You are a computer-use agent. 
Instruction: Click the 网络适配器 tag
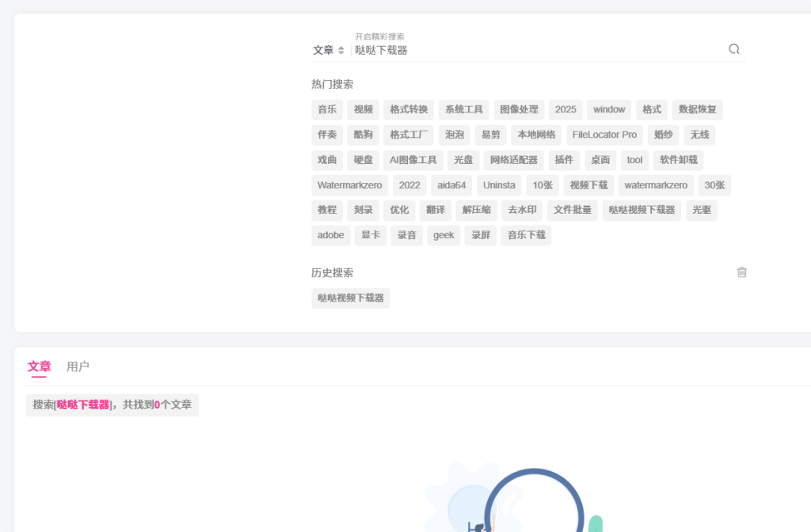tap(513, 160)
